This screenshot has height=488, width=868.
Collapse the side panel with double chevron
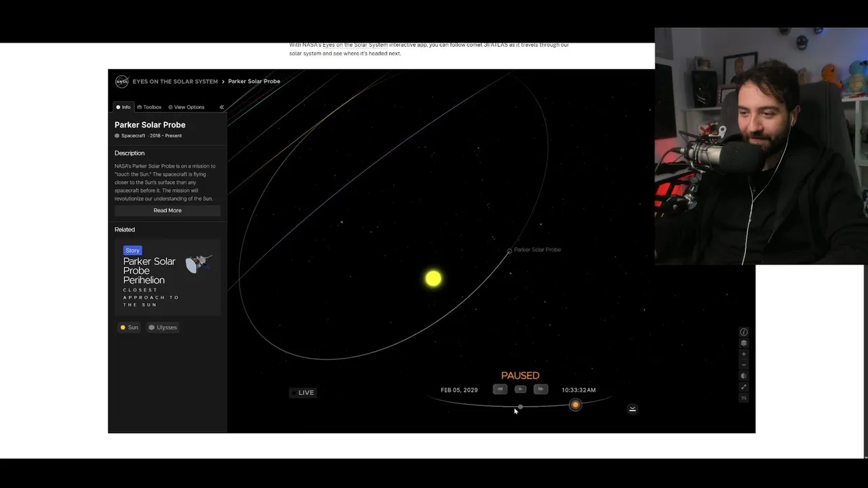pyautogui.click(x=221, y=107)
